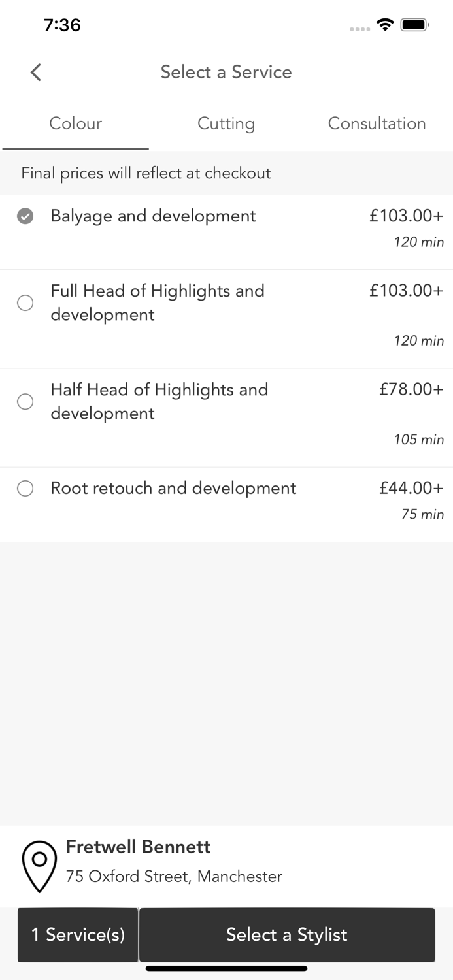453x980 pixels.
Task: Tap the Root retouch and development label
Action: (173, 489)
